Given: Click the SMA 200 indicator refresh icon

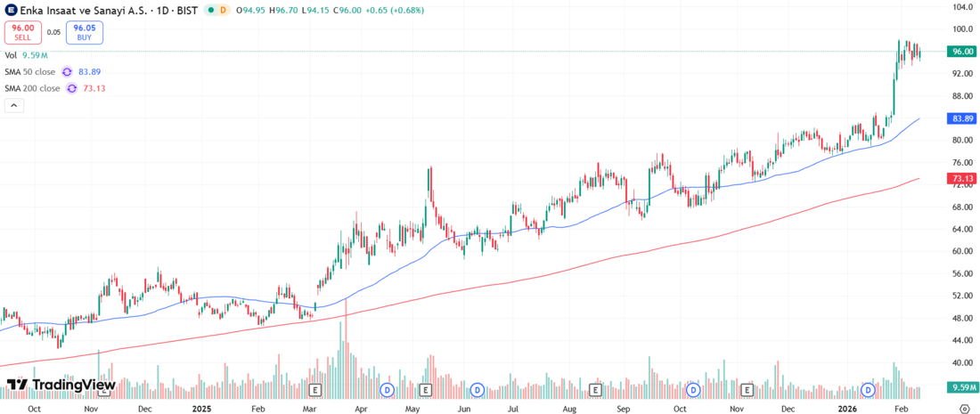Looking at the screenshot, I should pyautogui.click(x=72, y=88).
